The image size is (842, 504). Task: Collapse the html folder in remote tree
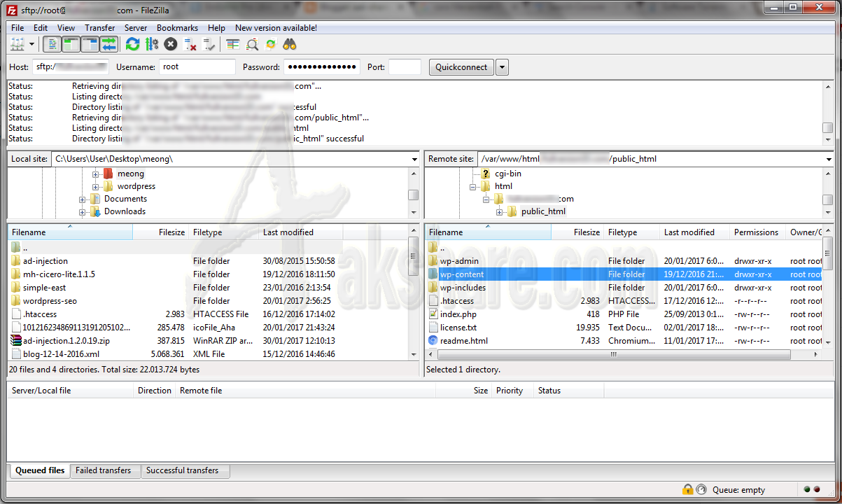473,186
